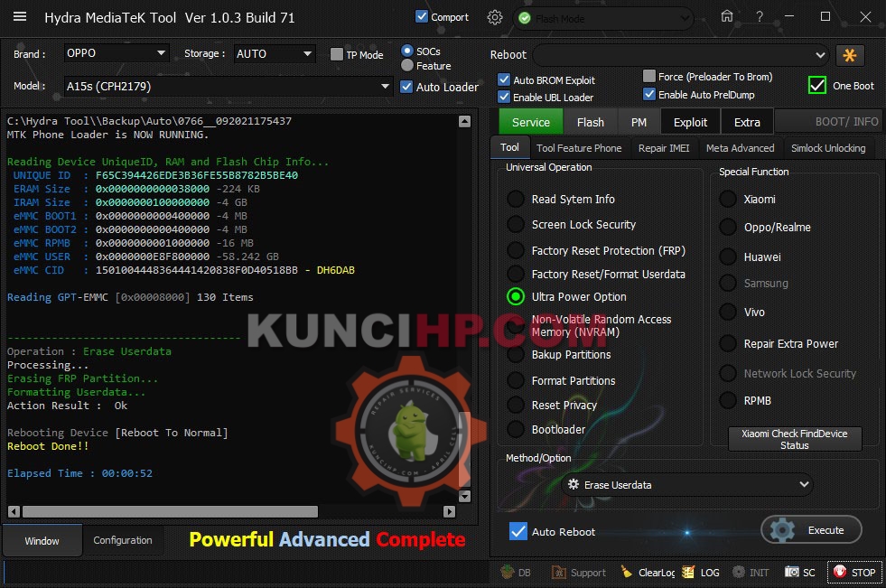Click the command input field at bottom
The width and height of the screenshot is (886, 588).
pos(247,572)
